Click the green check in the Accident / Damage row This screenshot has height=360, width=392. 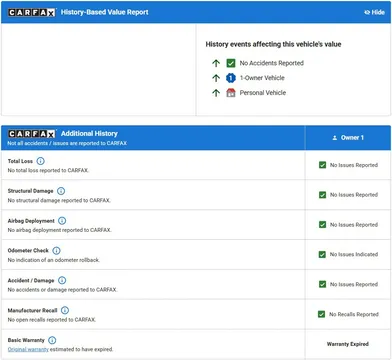coord(322,284)
